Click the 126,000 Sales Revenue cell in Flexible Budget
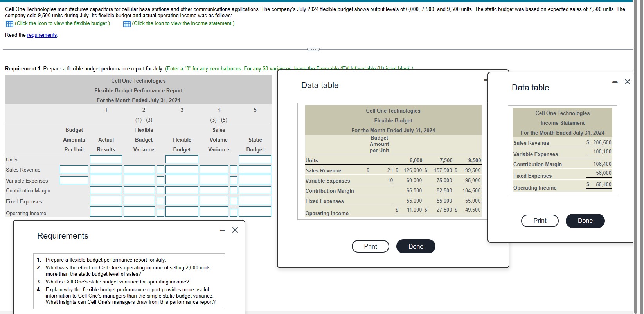The image size is (644, 314). click(413, 170)
